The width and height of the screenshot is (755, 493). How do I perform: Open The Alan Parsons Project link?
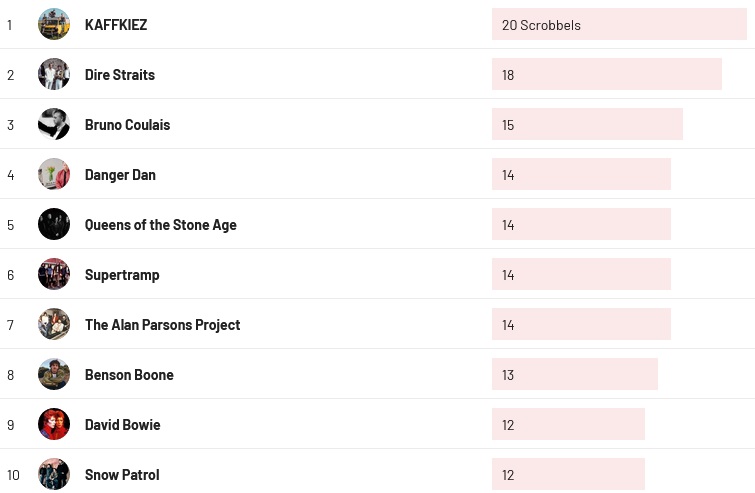tap(162, 325)
